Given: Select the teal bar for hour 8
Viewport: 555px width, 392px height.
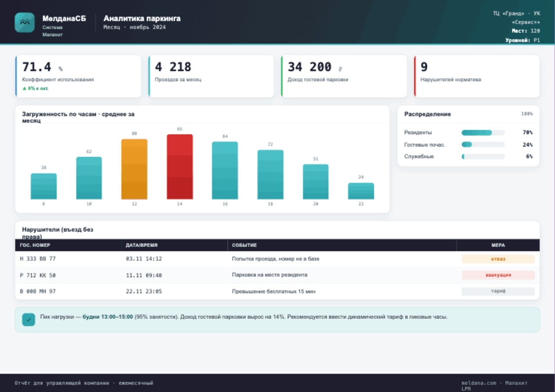Looking at the screenshot, I should point(43,186).
